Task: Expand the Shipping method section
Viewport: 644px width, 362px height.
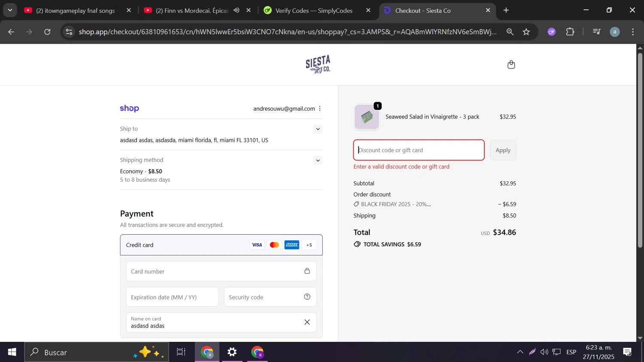Action: pyautogui.click(x=318, y=160)
